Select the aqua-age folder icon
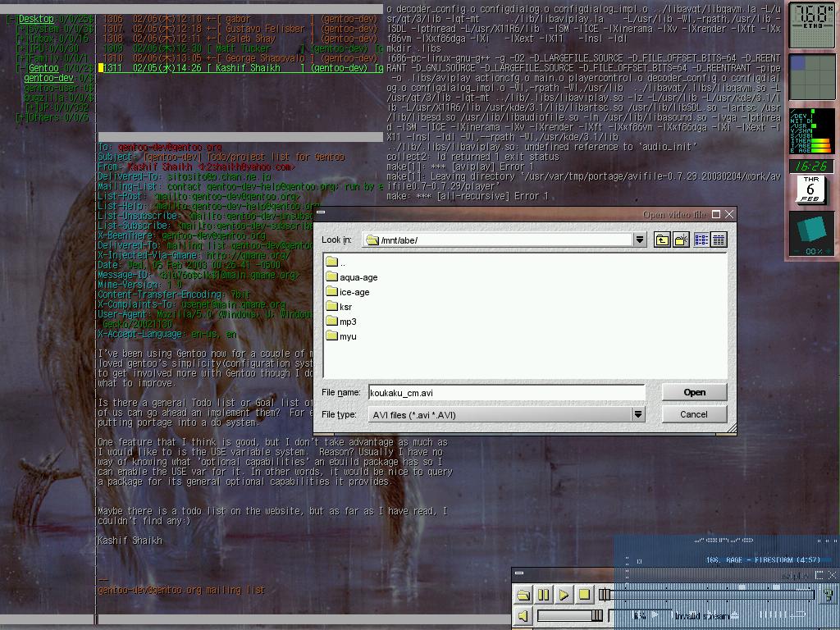Viewport: 840px width, 630px height. tap(331, 277)
